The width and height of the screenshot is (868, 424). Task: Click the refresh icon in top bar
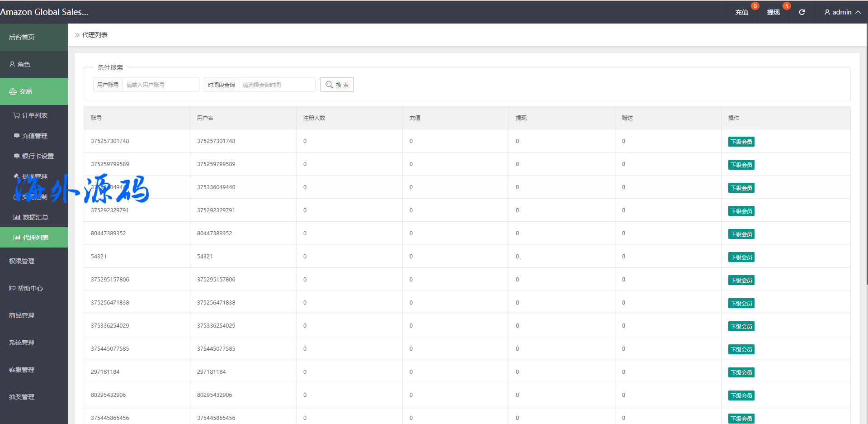click(802, 12)
